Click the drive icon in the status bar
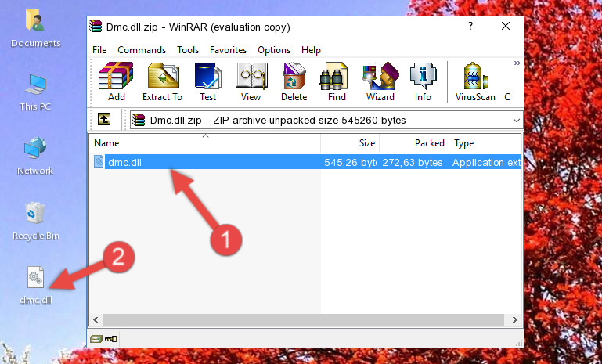The height and width of the screenshot is (364, 602). point(96,339)
